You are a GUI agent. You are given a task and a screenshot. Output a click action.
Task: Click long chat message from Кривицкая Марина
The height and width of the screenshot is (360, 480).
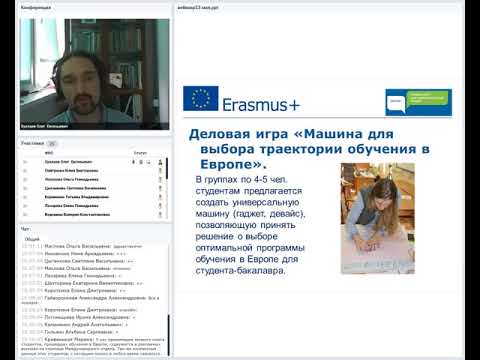click(93, 346)
